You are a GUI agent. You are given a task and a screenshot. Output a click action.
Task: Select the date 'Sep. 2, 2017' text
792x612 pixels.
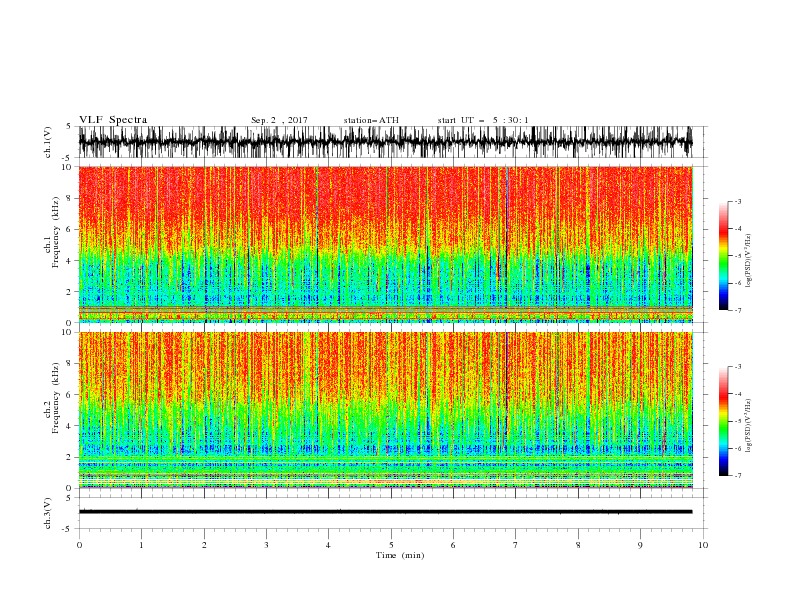tap(279, 120)
